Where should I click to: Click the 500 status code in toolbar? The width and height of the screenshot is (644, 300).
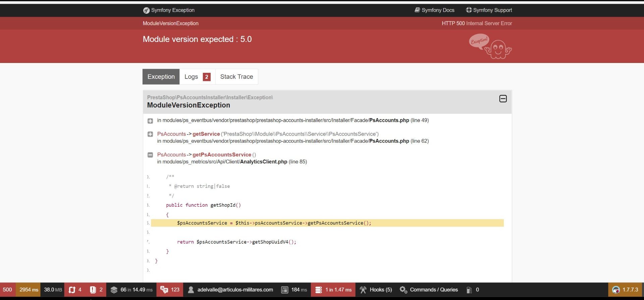(7, 290)
